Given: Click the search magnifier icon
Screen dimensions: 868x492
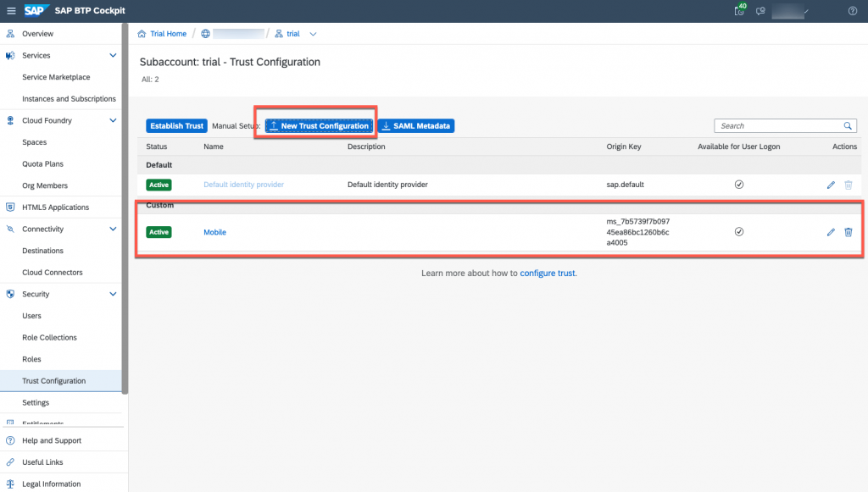Looking at the screenshot, I should (848, 126).
